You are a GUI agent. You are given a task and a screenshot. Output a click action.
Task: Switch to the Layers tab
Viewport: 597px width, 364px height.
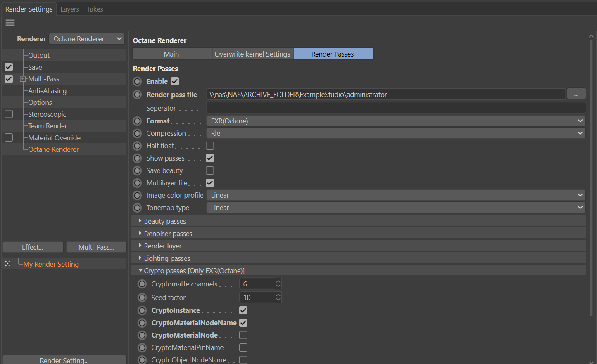click(70, 9)
